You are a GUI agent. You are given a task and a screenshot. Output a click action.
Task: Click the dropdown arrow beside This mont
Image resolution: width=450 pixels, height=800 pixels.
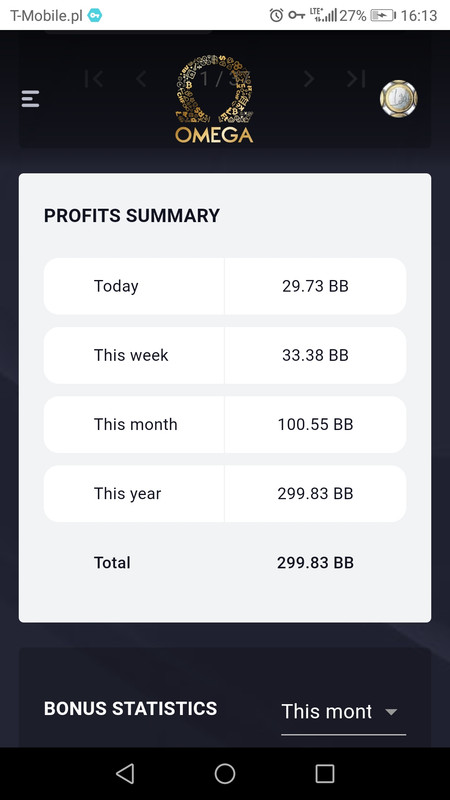pyautogui.click(x=391, y=712)
